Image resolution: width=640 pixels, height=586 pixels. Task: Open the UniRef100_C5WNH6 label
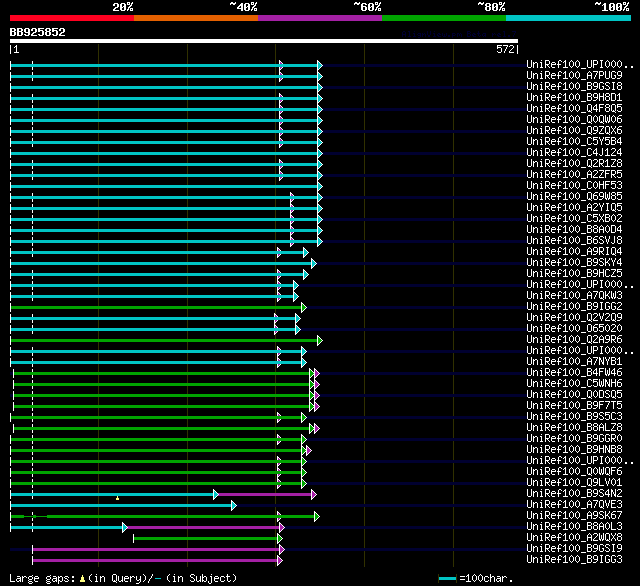[574, 384]
